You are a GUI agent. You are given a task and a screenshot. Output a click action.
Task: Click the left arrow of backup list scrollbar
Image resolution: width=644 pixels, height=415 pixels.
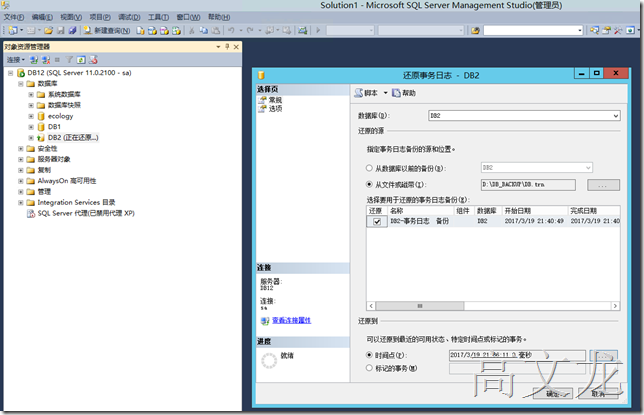pos(371,306)
